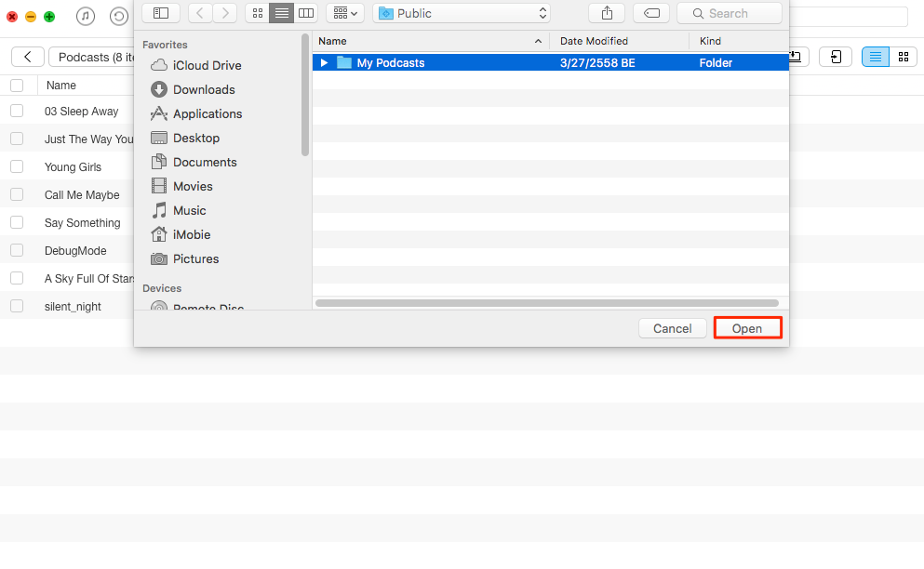The height and width of the screenshot is (569, 924).
Task: Toggle the sidebar in the file dialog
Action: coord(161,13)
